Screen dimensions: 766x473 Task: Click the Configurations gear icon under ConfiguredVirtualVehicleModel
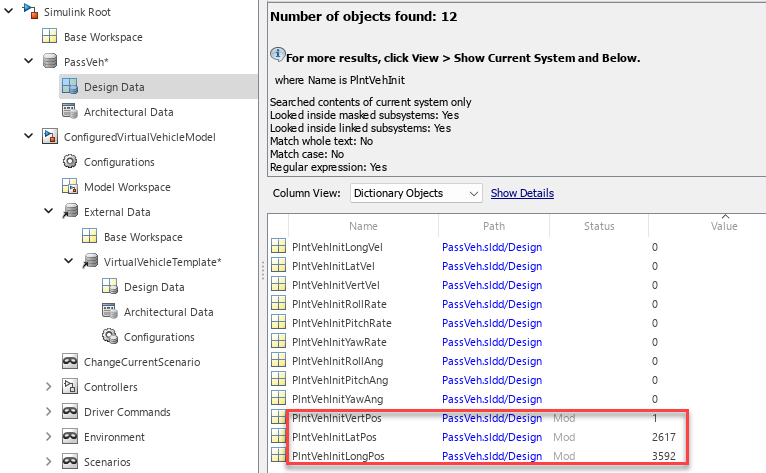[69, 162]
